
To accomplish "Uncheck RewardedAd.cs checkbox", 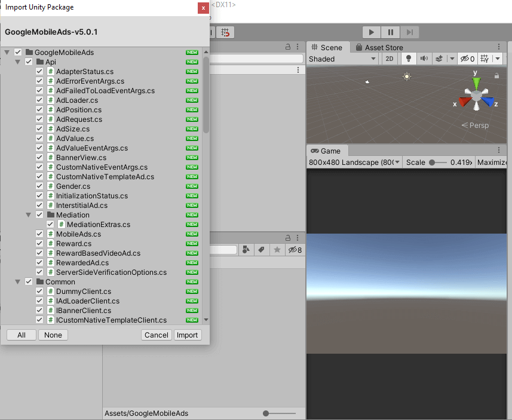I will point(39,263).
